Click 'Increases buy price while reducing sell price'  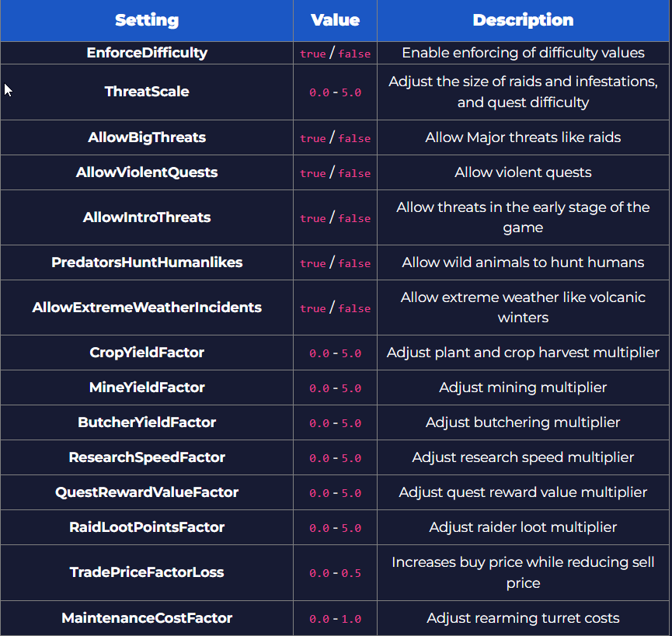pos(523,572)
